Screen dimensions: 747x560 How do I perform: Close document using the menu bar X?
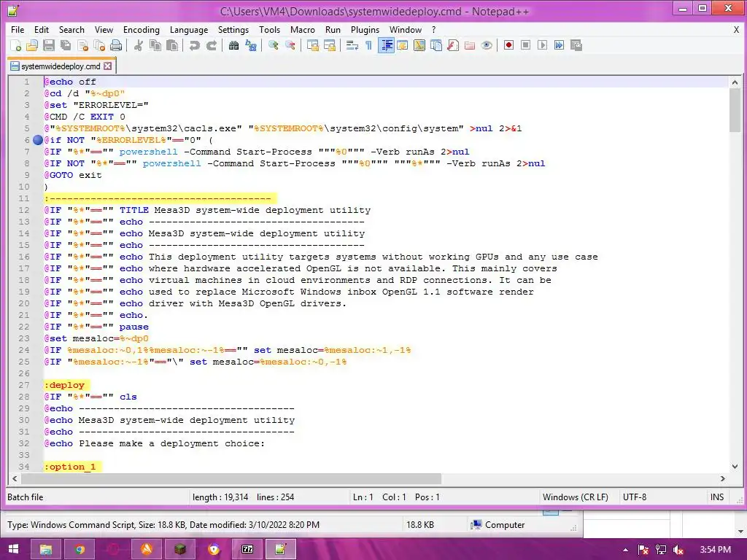click(736, 29)
